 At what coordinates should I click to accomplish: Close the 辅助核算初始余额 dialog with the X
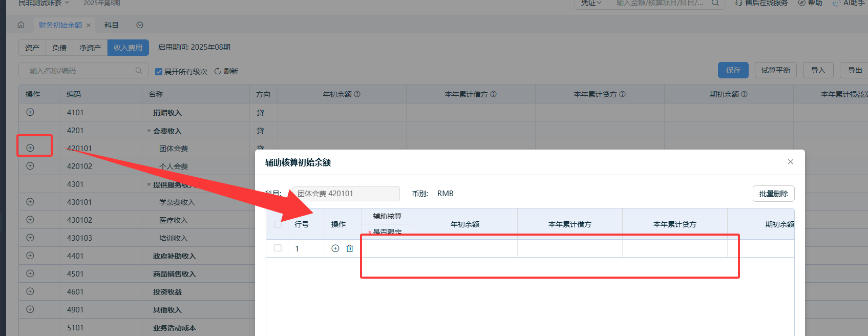[790, 162]
